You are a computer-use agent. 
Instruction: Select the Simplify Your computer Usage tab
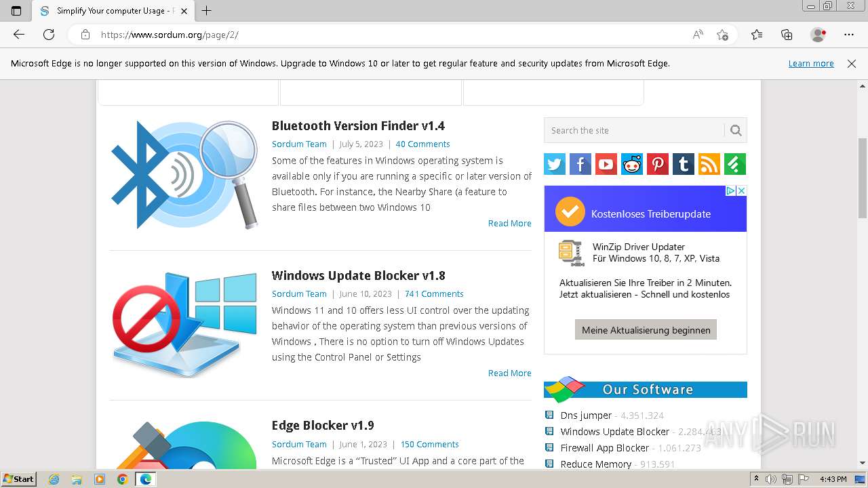112,11
